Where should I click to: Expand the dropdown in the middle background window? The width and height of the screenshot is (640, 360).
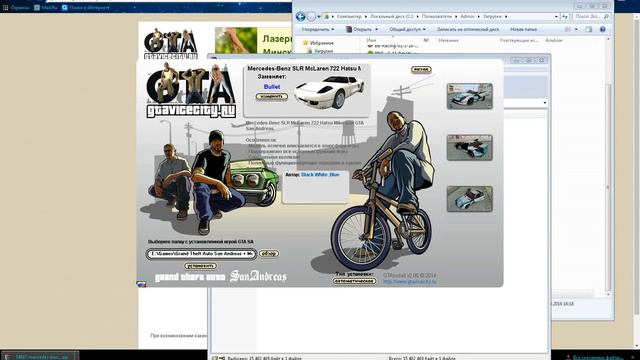[545, 103]
